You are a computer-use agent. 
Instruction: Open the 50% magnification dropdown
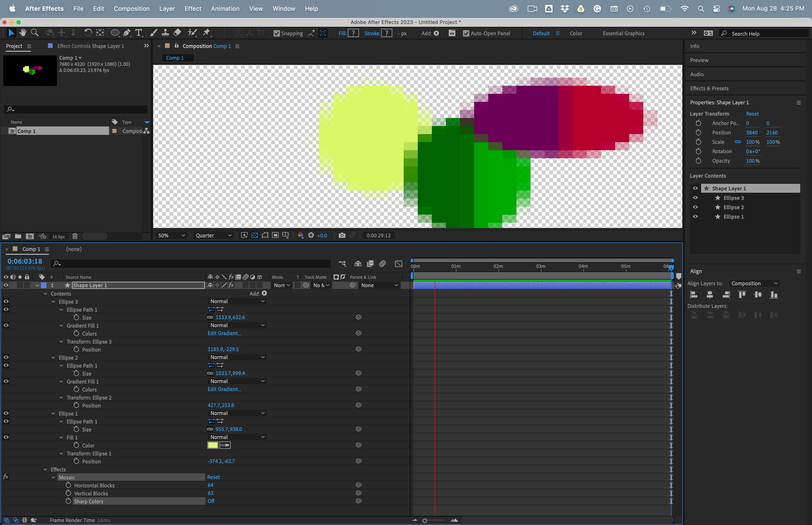[x=171, y=235]
